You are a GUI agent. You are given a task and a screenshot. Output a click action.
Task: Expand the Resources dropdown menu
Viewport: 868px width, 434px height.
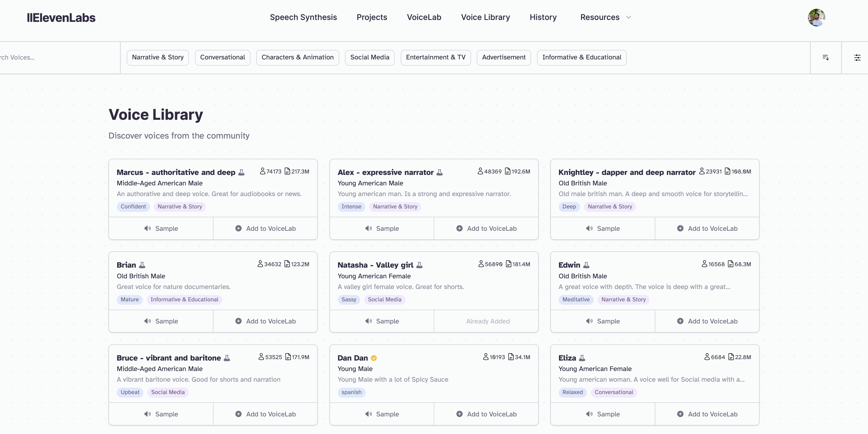coord(605,17)
